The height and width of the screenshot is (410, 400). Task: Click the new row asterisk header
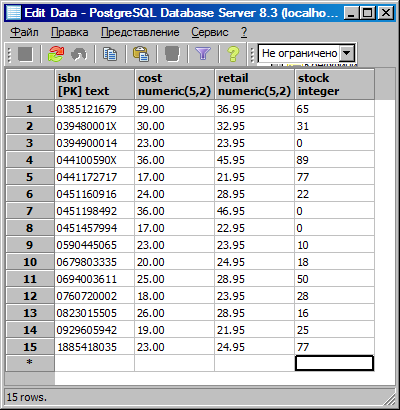30,363
